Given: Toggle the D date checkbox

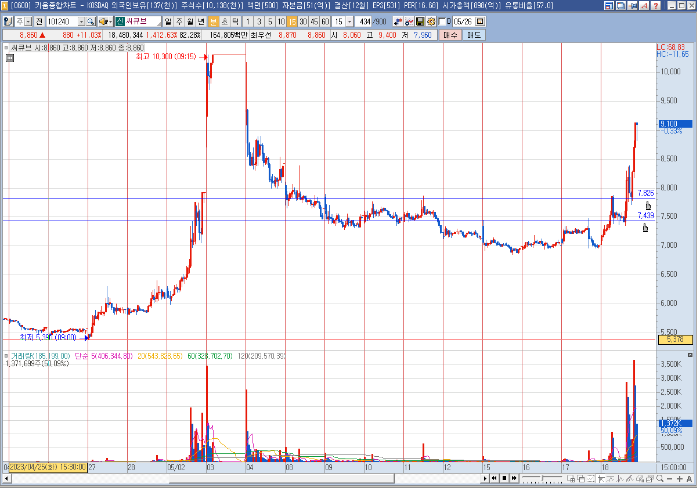Looking at the screenshot, I should coord(442,21).
